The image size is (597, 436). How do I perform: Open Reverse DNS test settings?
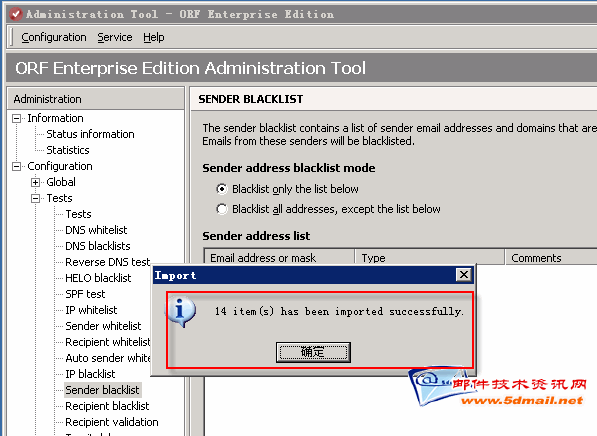point(108,262)
